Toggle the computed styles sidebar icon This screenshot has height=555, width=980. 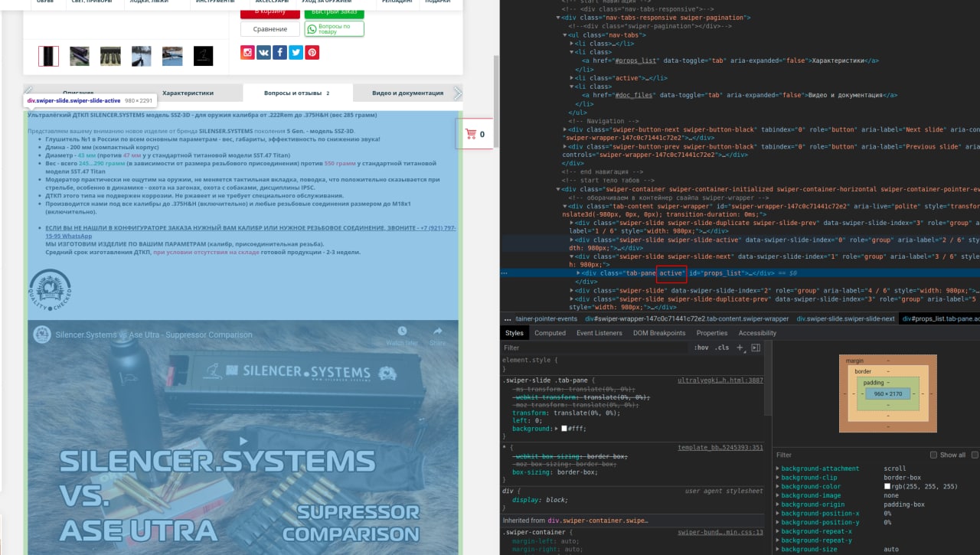pyautogui.click(x=756, y=348)
